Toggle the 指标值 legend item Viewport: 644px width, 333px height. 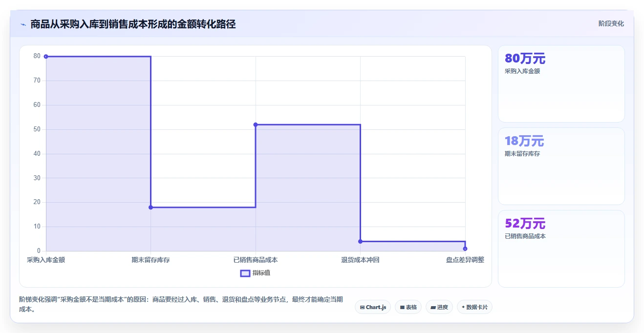point(256,273)
